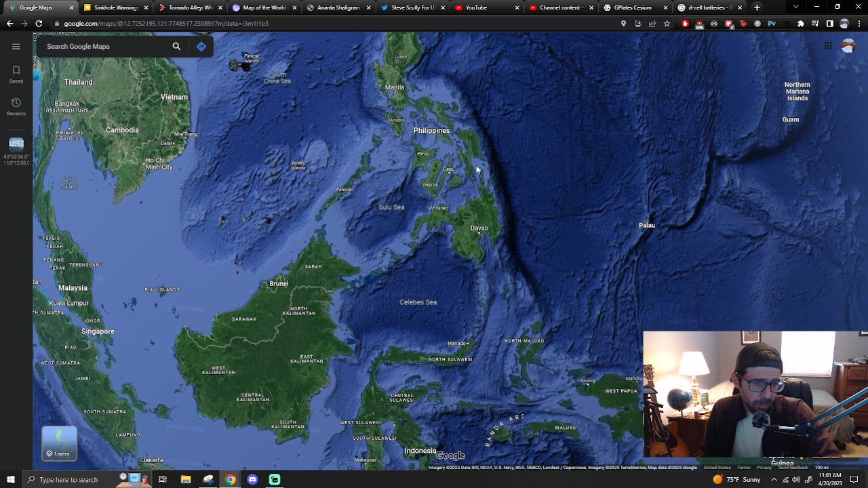Open the Pv extension icon
The image size is (868, 488).
772,24
